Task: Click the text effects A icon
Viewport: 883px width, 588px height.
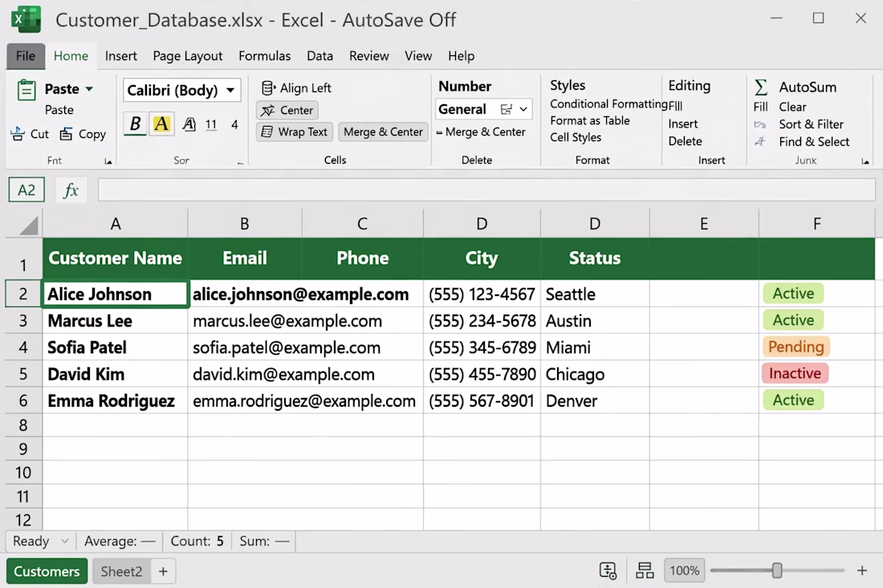Action: pos(189,124)
